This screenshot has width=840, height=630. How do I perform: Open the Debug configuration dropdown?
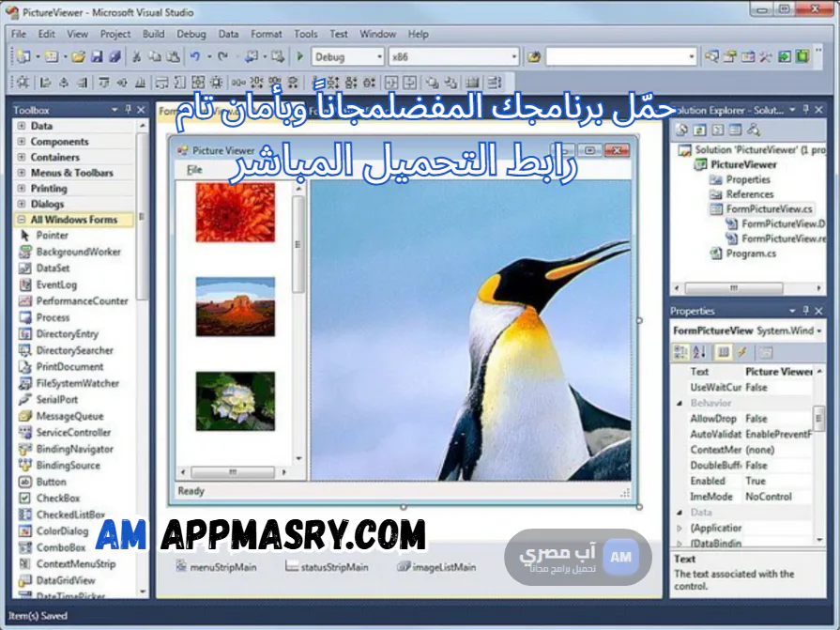tap(379, 56)
